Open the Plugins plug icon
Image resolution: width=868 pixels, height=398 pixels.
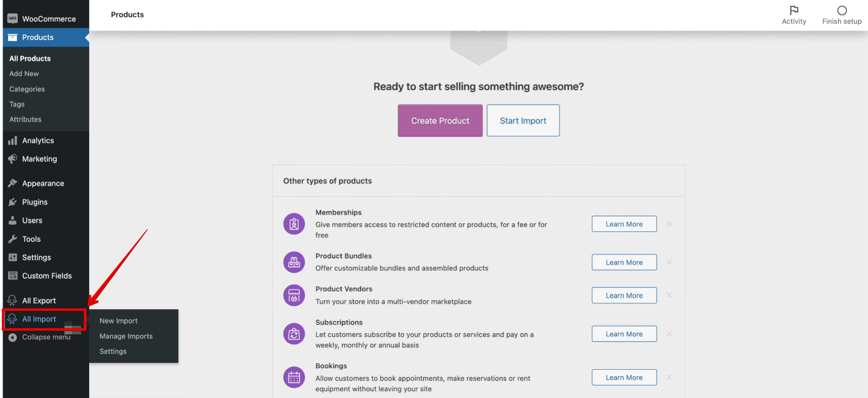click(13, 202)
